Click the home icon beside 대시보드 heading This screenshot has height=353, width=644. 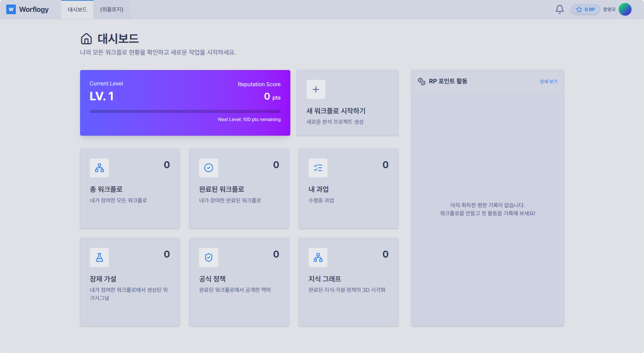[x=86, y=39]
